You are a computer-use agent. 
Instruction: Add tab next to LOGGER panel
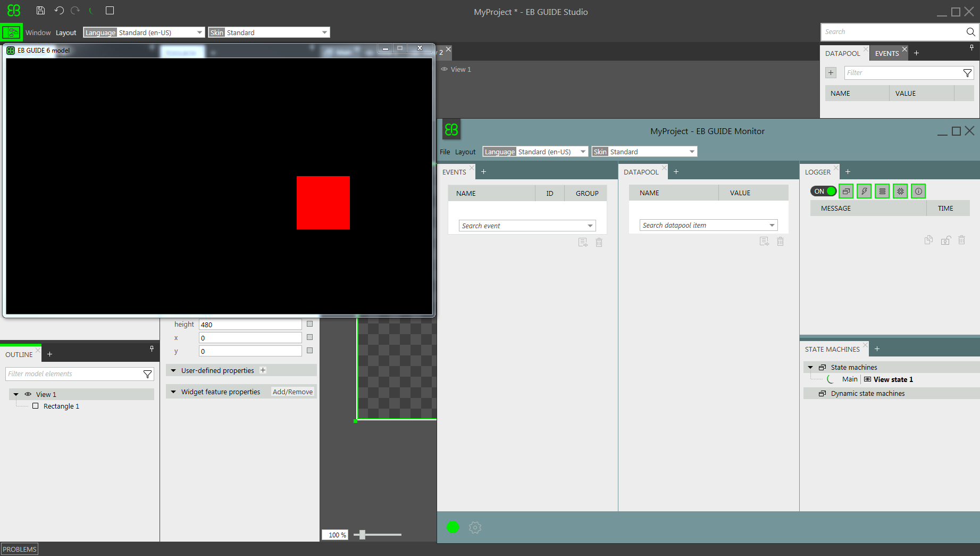(x=848, y=171)
